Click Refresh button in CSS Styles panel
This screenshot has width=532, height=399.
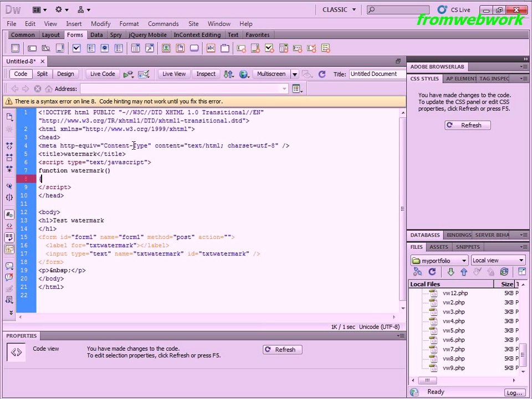(468, 125)
